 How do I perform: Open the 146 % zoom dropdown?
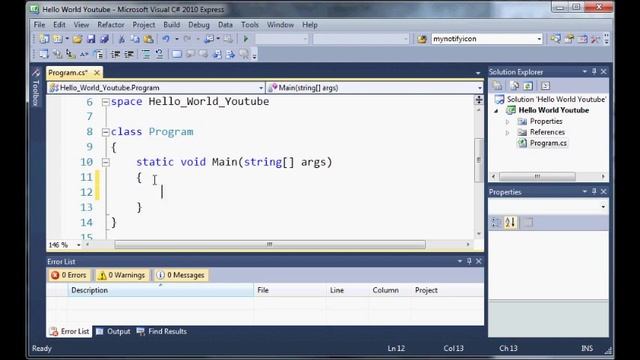click(x=78, y=245)
